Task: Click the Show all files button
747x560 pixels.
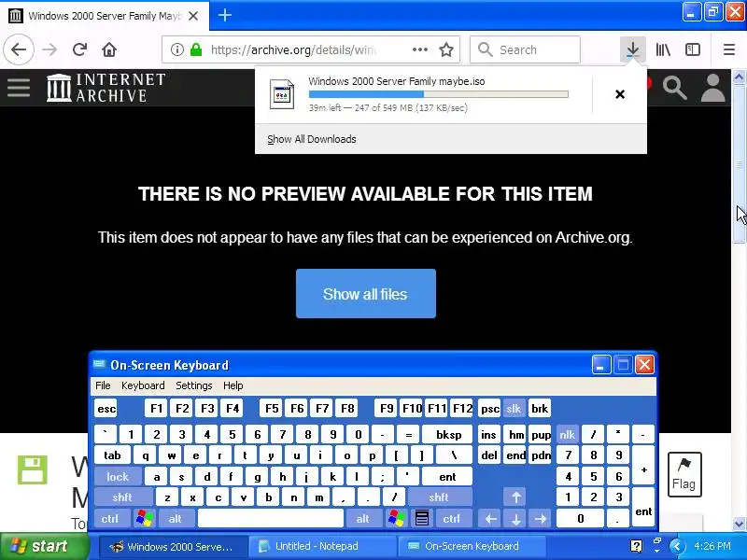Action: point(365,294)
